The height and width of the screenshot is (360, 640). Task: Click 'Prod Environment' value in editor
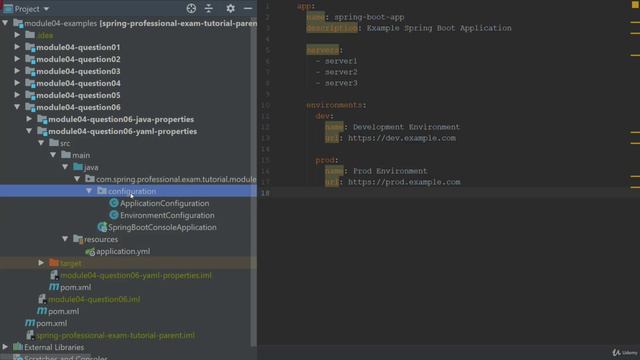click(390, 171)
